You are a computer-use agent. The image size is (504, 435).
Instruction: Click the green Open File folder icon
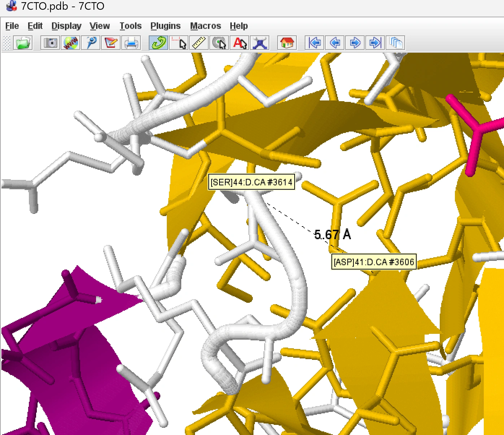[23, 43]
